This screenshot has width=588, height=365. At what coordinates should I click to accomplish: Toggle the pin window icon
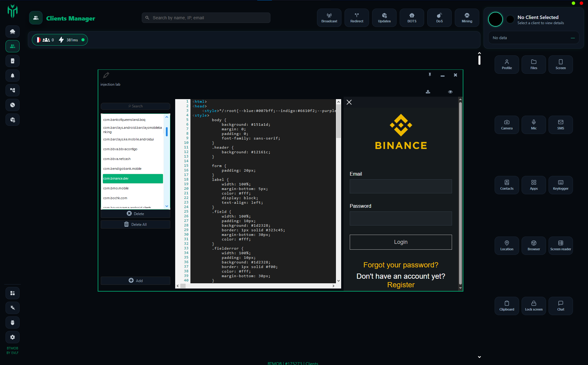(430, 75)
